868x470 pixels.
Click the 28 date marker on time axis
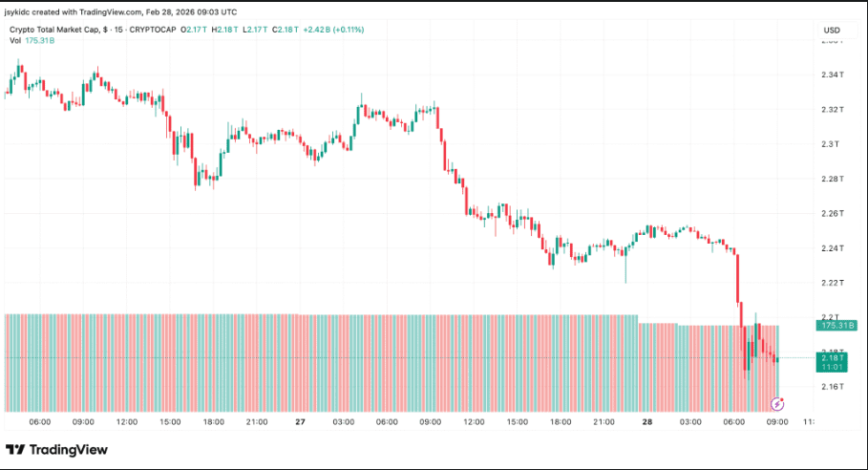click(647, 421)
